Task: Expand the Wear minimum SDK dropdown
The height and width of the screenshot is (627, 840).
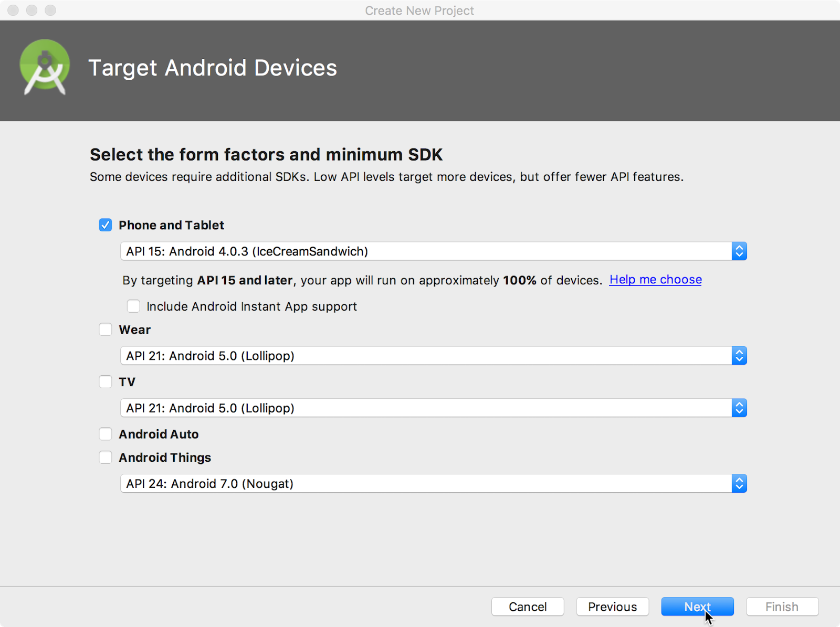Action: [x=433, y=356]
